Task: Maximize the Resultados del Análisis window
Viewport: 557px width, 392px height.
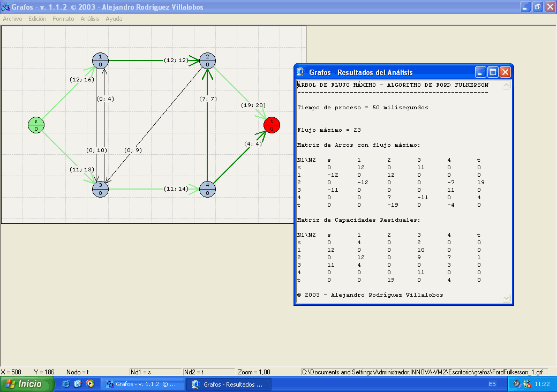Action: pyautogui.click(x=493, y=72)
